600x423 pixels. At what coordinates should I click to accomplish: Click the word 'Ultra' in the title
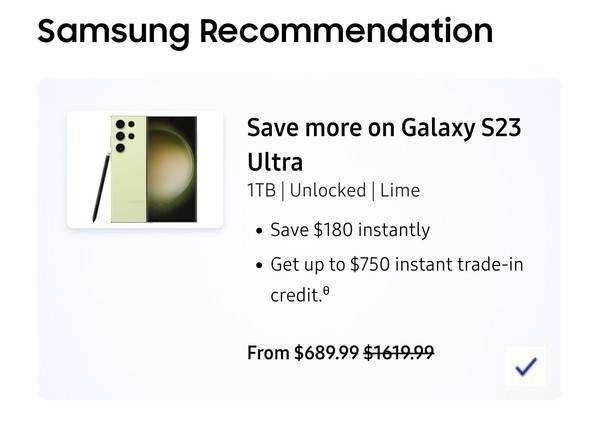pyautogui.click(x=275, y=162)
